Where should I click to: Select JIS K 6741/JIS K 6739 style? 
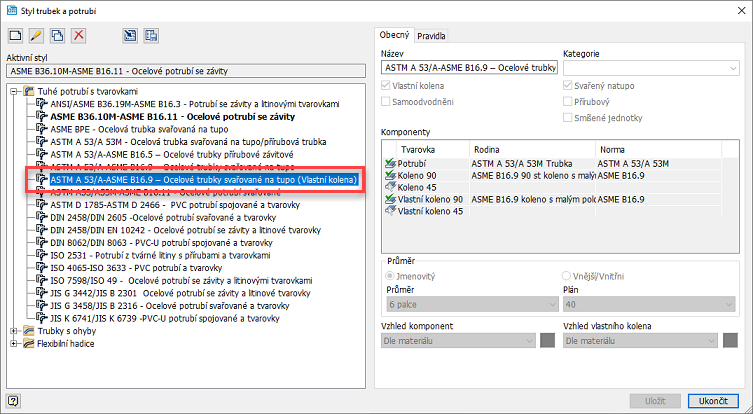click(x=165, y=318)
